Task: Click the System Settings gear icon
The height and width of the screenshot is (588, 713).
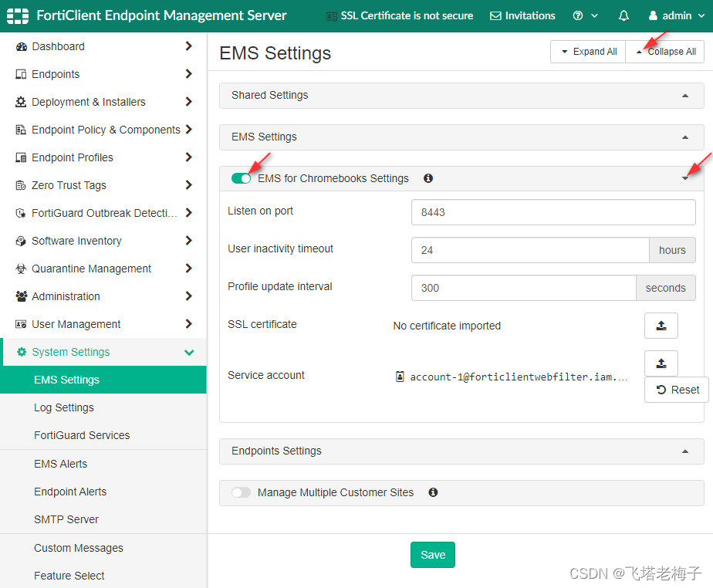Action: coord(21,352)
